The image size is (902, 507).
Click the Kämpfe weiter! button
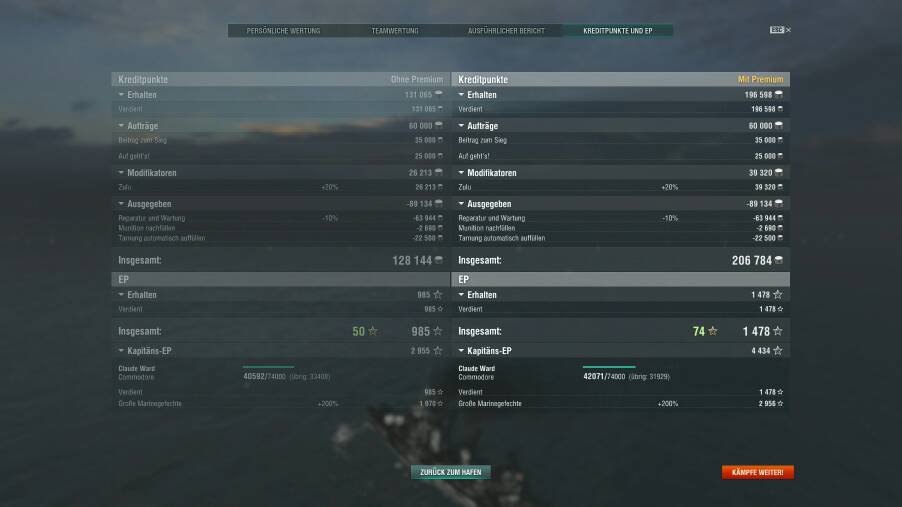click(758, 472)
